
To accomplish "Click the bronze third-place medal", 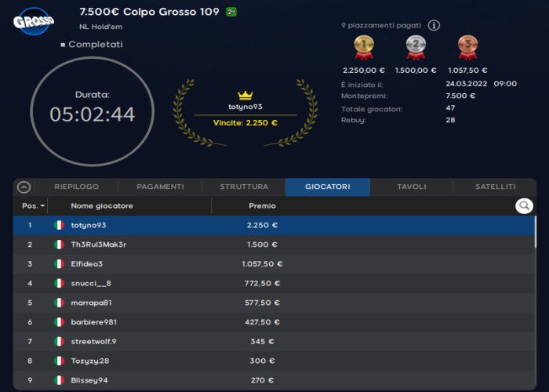I will pos(467,47).
